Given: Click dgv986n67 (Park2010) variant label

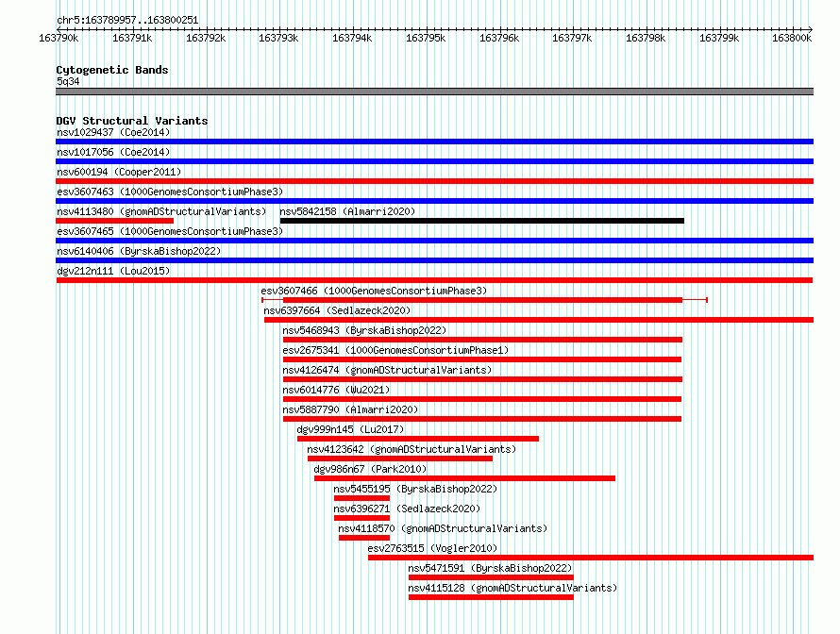Looking at the screenshot, I should coord(370,469).
